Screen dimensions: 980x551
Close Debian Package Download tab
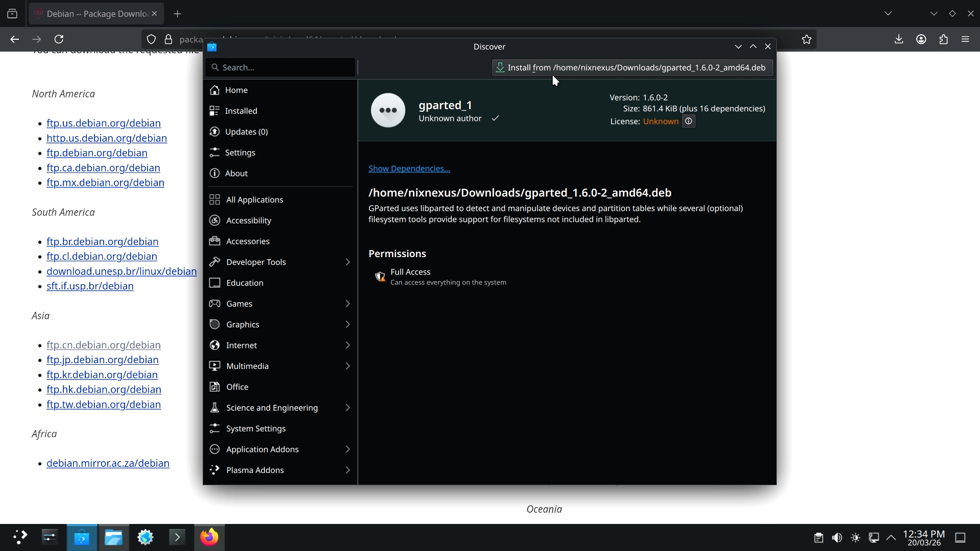[154, 14]
